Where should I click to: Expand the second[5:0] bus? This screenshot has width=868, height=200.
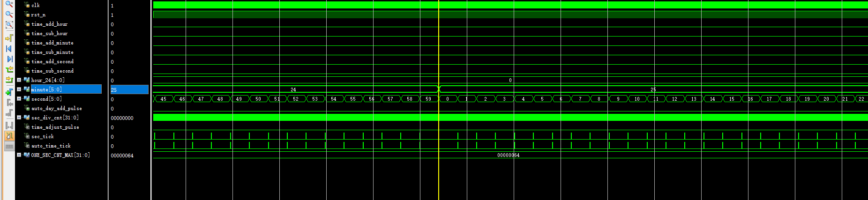click(19, 99)
